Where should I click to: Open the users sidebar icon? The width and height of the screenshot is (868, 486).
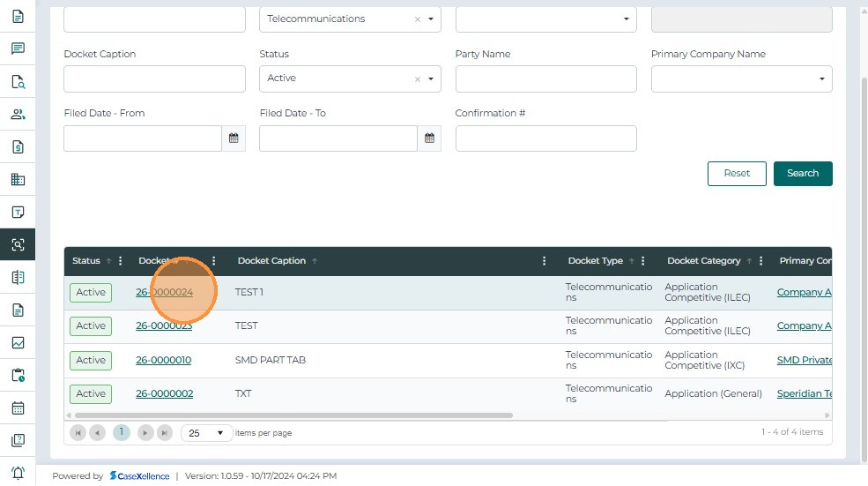click(18, 114)
